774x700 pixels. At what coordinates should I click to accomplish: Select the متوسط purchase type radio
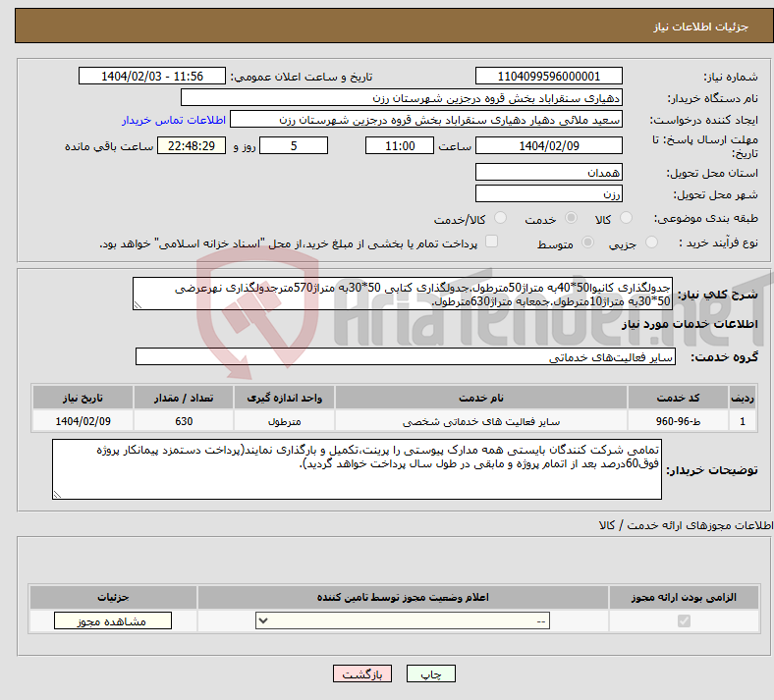587,242
